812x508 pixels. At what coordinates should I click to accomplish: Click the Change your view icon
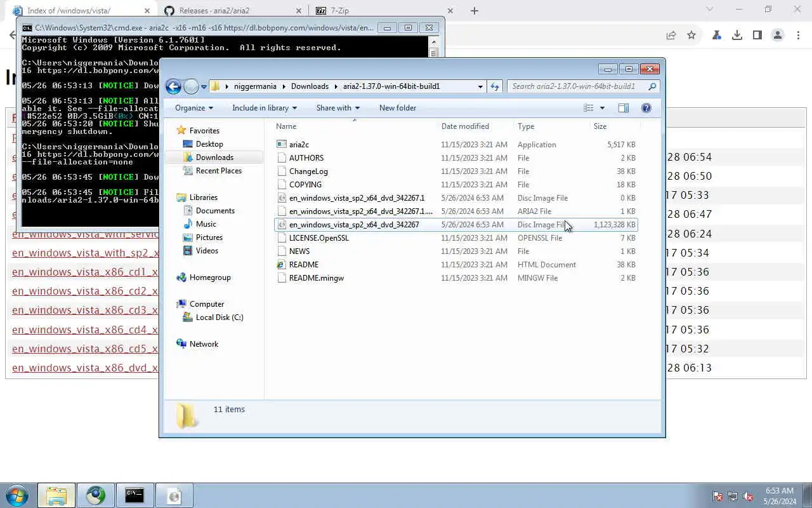pyautogui.click(x=589, y=108)
